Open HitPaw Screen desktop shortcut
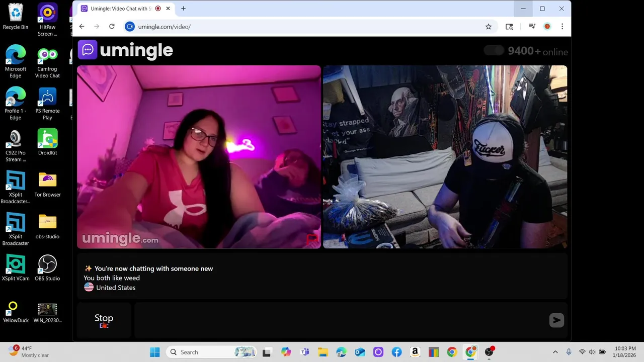 click(x=47, y=20)
